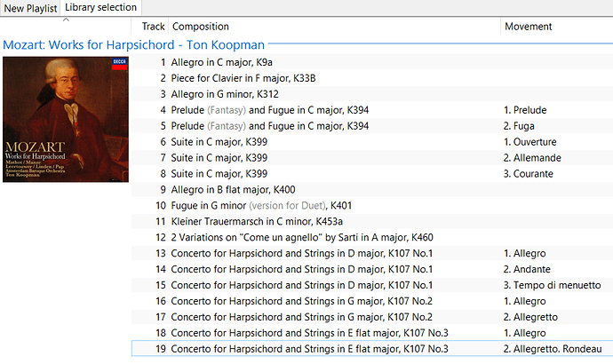Select track 6 Suite in C major, K399

(x=372, y=142)
